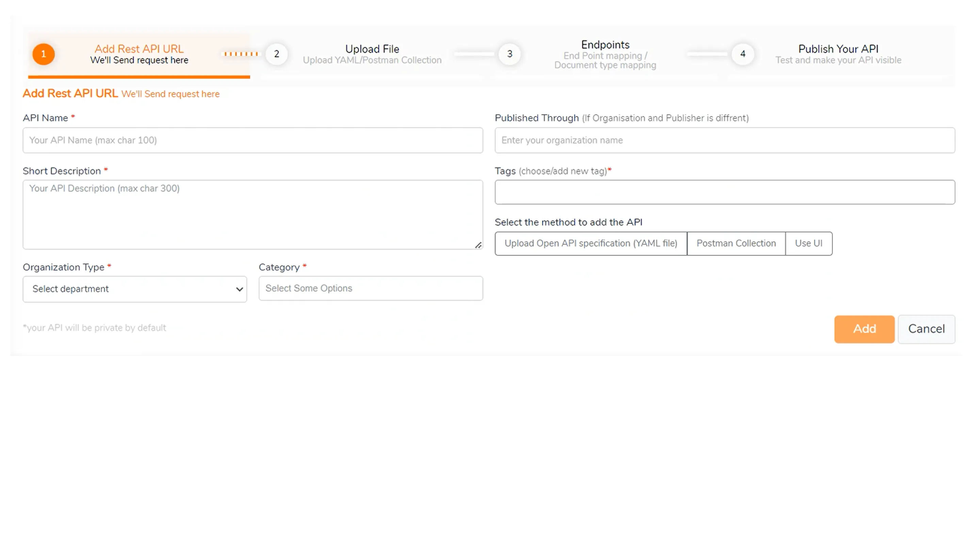The image size is (980, 558).
Task: Open Publish Your API step tab
Action: pos(838,54)
